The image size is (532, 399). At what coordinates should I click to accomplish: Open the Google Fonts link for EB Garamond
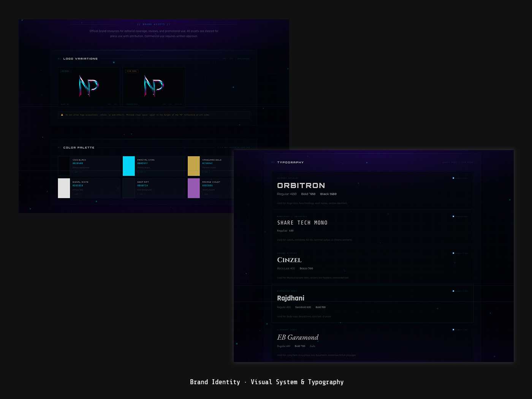(460, 329)
